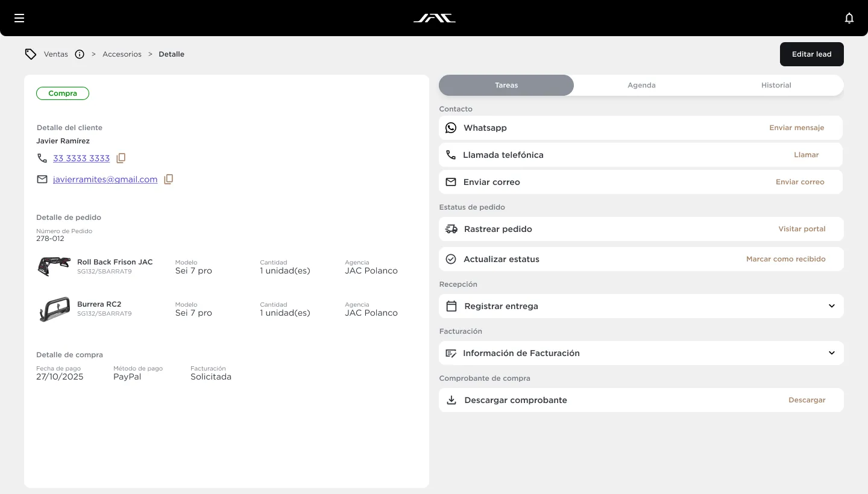Click Llamar action
Image resolution: width=868 pixels, height=494 pixels.
coord(807,155)
